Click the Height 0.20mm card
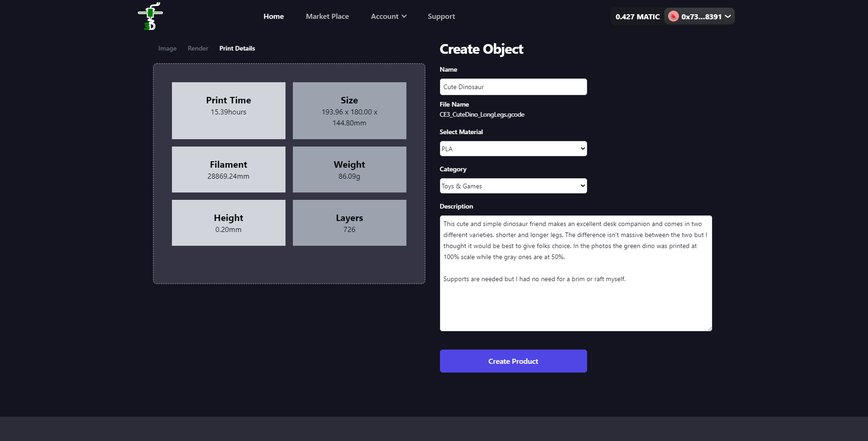This screenshot has height=441, width=868. [x=228, y=223]
